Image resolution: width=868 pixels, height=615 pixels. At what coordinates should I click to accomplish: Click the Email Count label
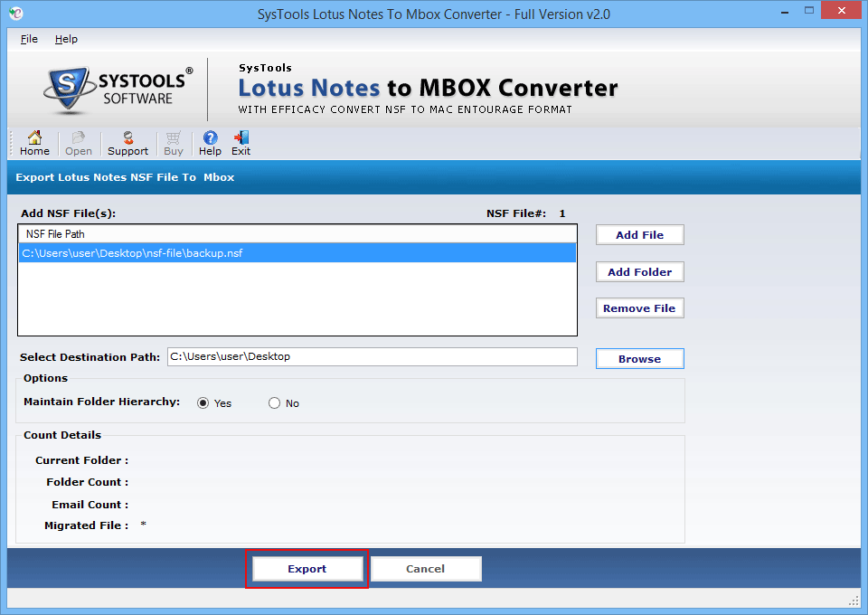90,505
